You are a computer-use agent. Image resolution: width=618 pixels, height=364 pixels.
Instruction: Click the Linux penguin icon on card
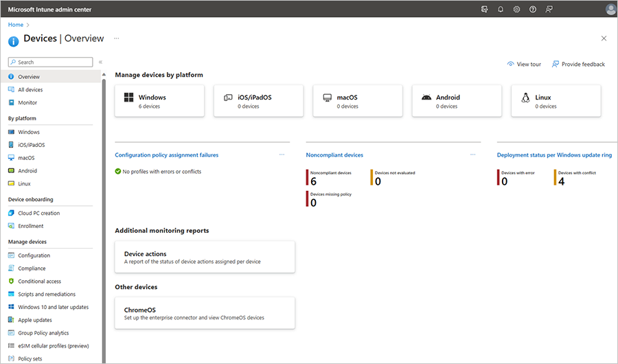(525, 98)
